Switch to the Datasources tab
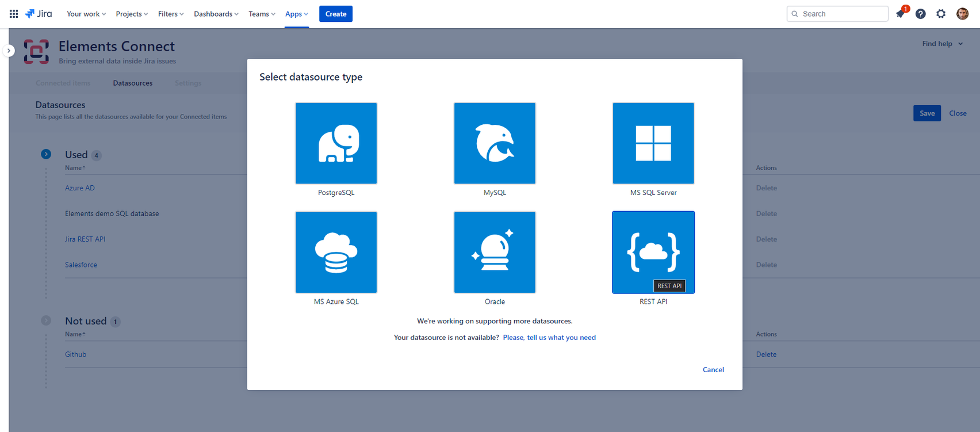This screenshot has height=432, width=980. point(133,83)
